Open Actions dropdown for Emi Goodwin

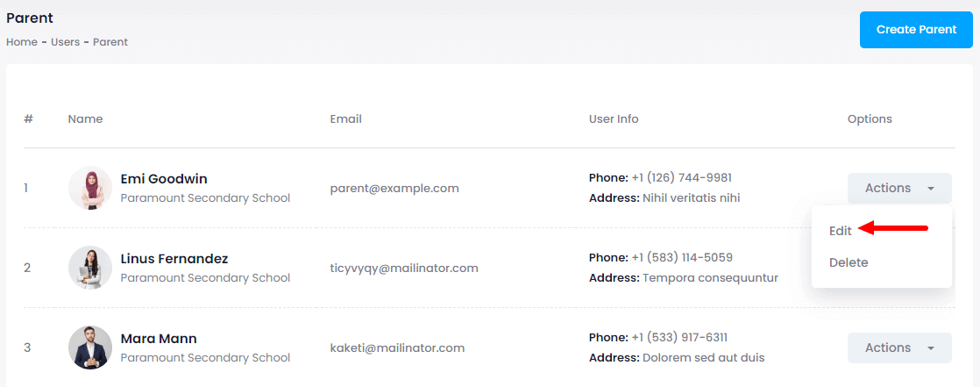tap(898, 188)
